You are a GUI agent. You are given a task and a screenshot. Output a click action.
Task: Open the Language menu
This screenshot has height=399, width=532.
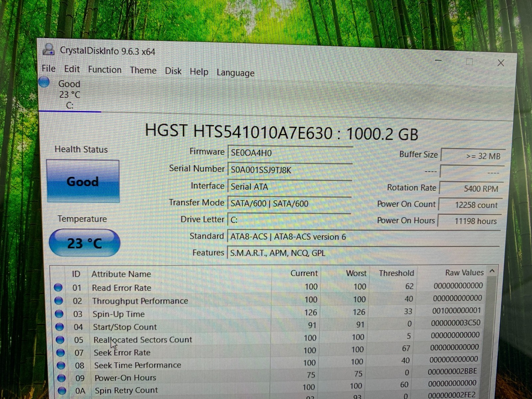(235, 73)
